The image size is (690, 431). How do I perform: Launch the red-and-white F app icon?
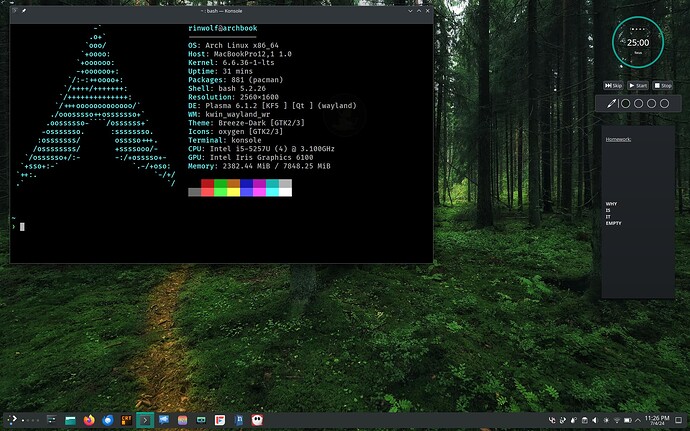220,420
